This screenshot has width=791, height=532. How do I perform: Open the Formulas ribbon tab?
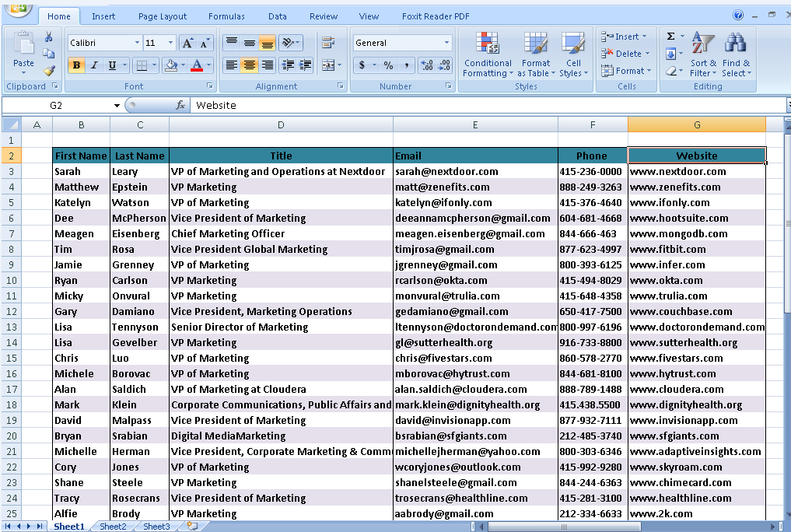coord(226,16)
